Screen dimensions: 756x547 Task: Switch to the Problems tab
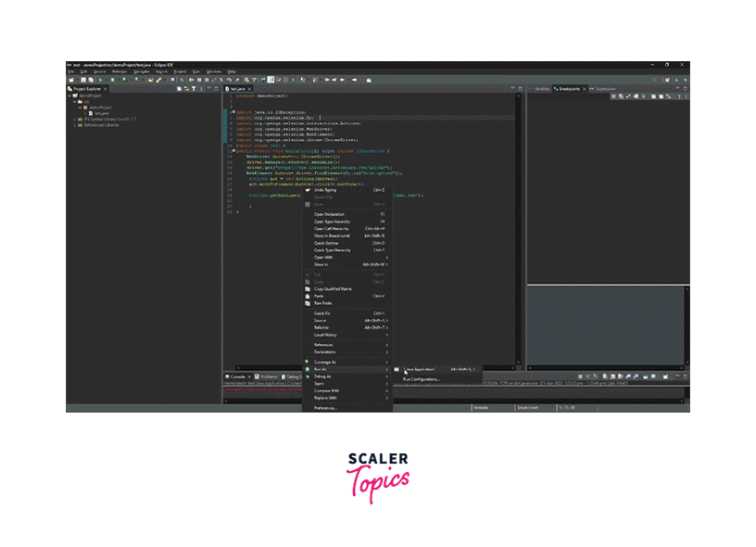[x=268, y=377]
